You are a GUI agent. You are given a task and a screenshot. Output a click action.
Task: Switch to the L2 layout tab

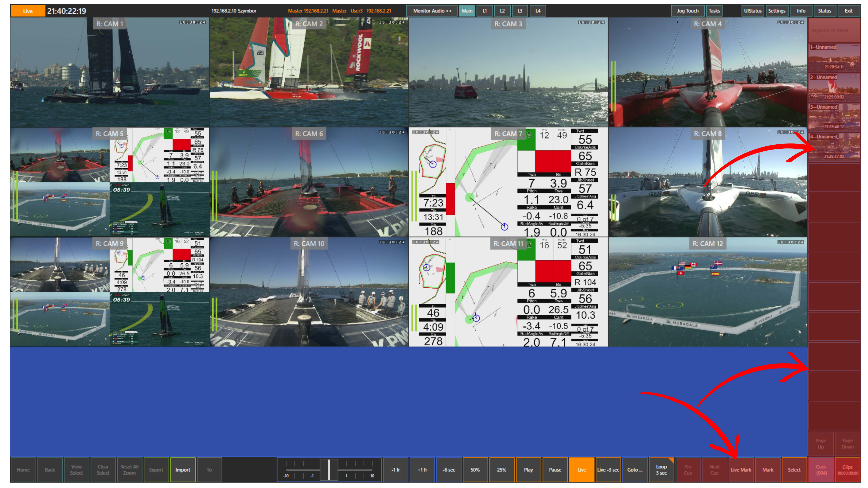click(x=502, y=11)
